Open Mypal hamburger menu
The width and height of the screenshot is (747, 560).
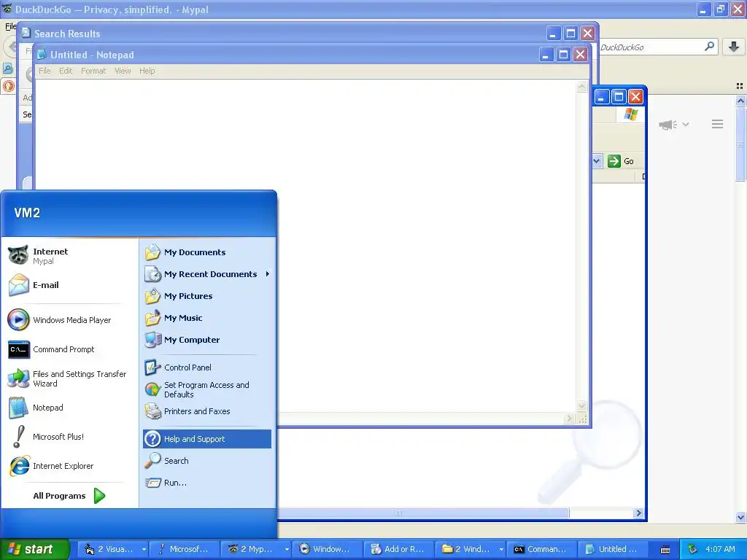pyautogui.click(x=718, y=124)
